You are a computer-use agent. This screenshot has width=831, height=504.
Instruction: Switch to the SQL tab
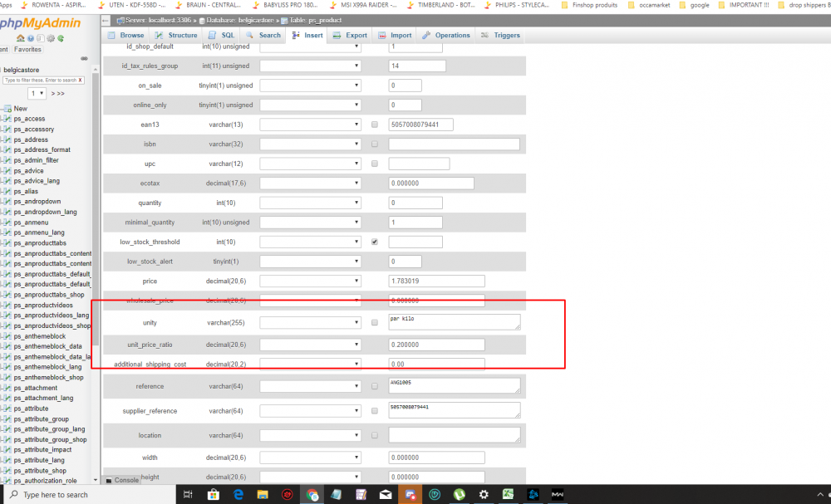[x=222, y=36]
